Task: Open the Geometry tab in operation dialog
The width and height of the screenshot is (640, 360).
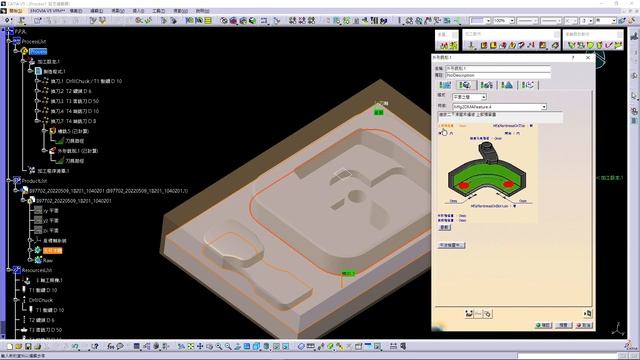Action: point(465,85)
